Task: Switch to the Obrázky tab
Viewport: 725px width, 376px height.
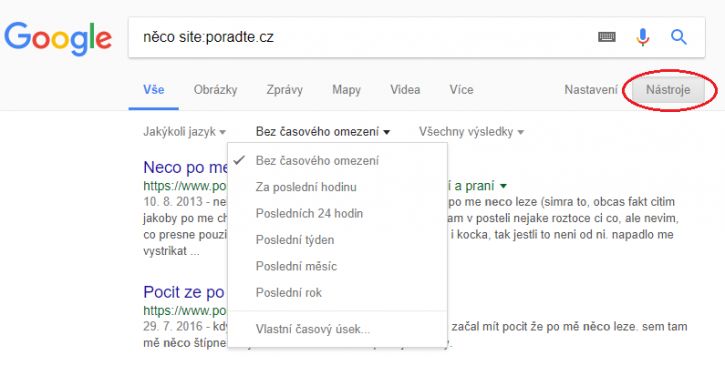Action: click(215, 90)
